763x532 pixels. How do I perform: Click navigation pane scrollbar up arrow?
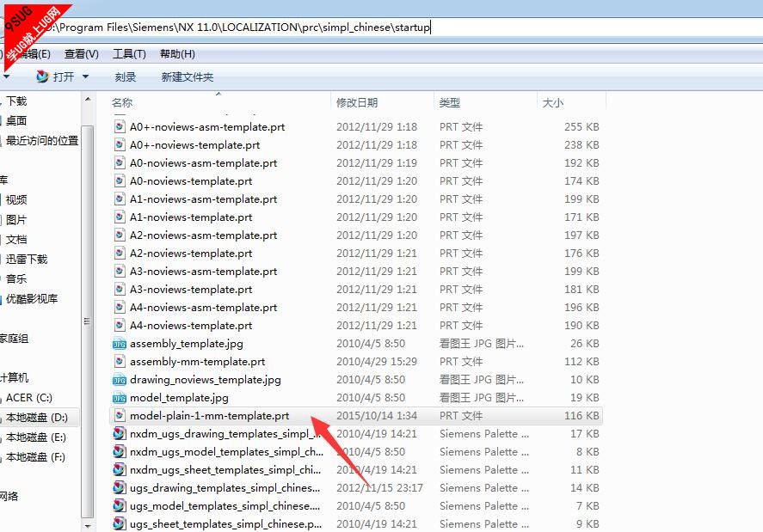88,99
